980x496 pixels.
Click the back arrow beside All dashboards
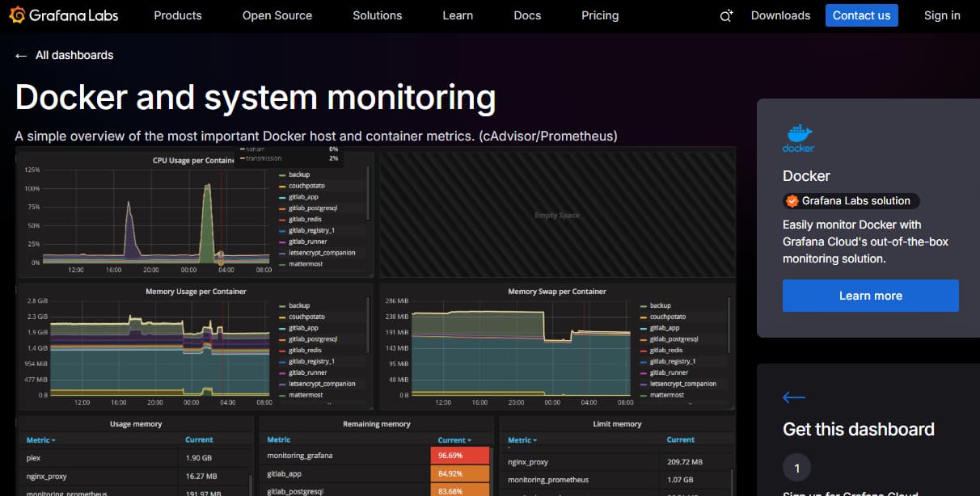click(19, 55)
